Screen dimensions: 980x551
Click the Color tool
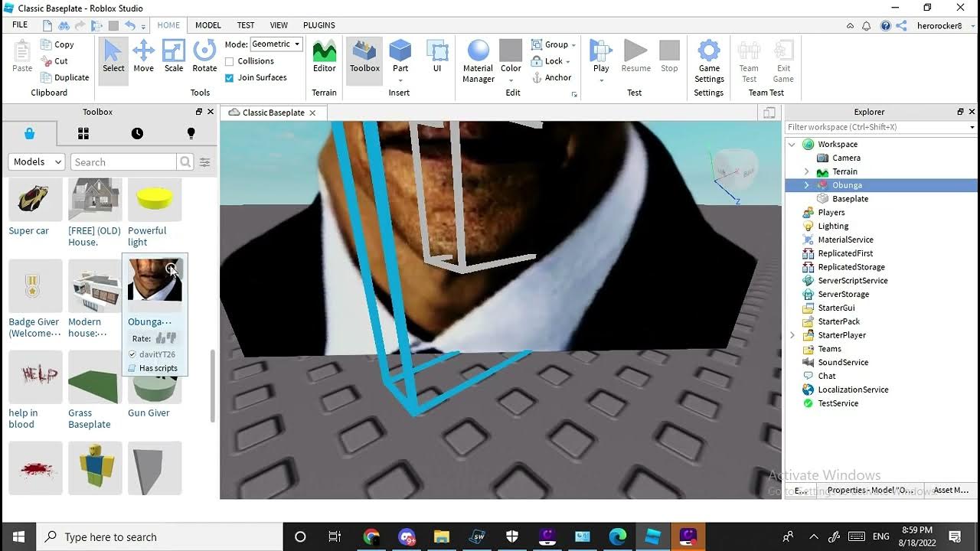511,61
